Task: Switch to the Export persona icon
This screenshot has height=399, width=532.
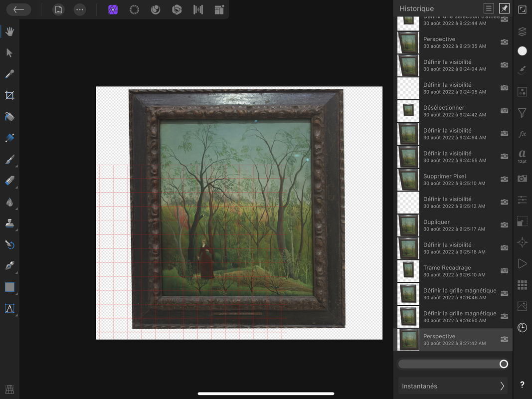Action: click(x=219, y=9)
